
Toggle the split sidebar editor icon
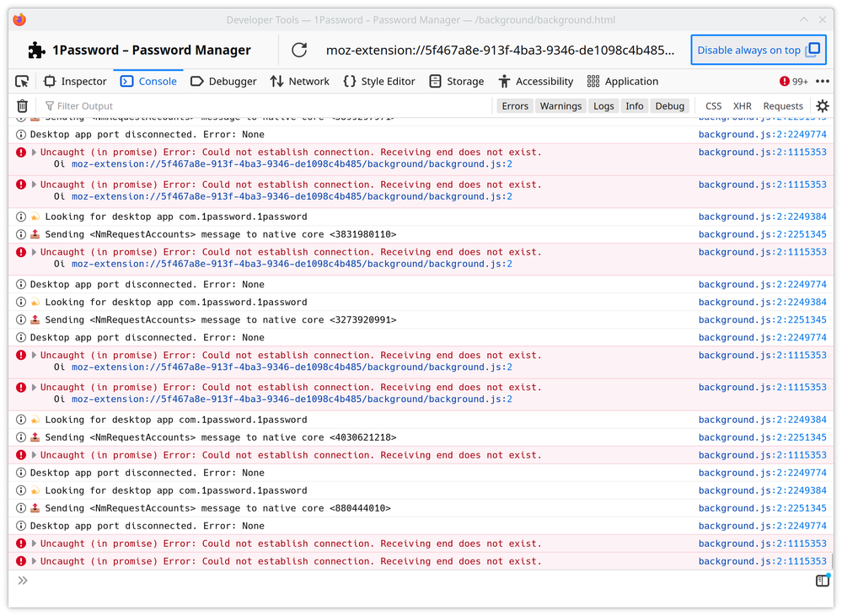pyautogui.click(x=823, y=581)
